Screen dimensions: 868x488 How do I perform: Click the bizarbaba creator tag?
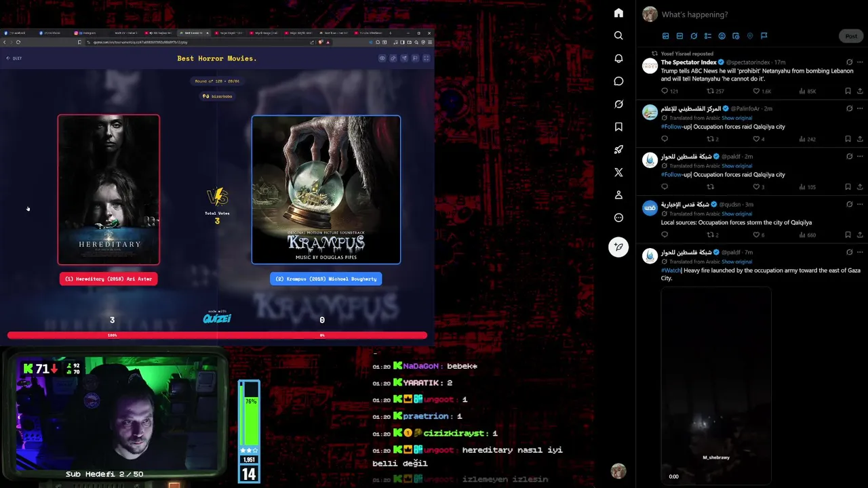217,96
